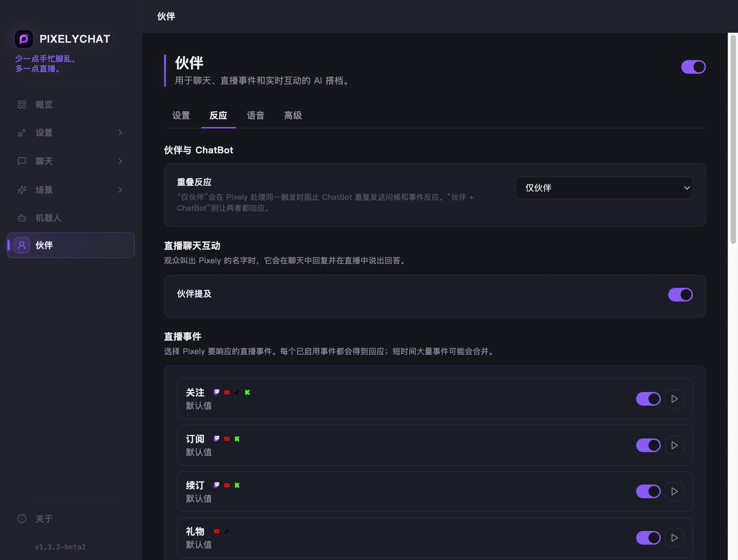Click the 伙伴与 ChatBot heading
This screenshot has width=738, height=560.
(199, 150)
